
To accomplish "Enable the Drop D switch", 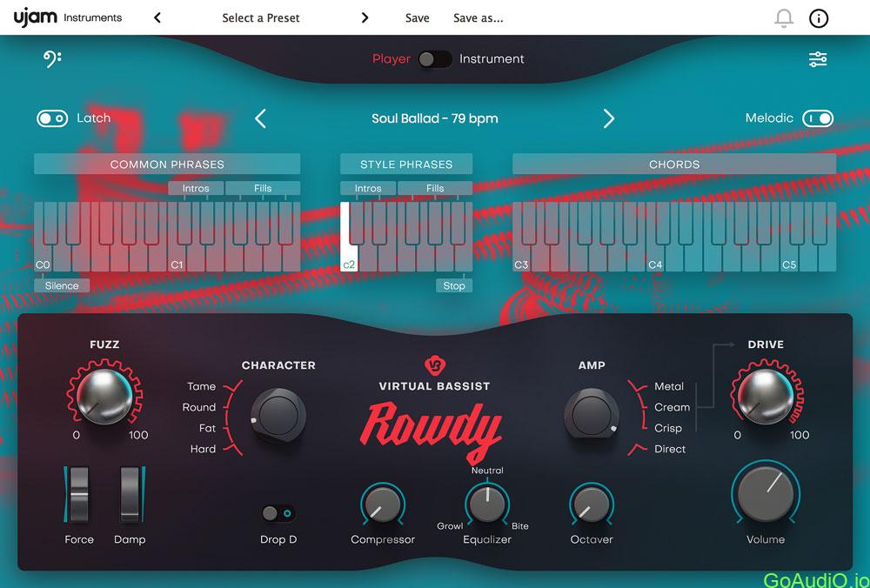I will tap(278, 513).
